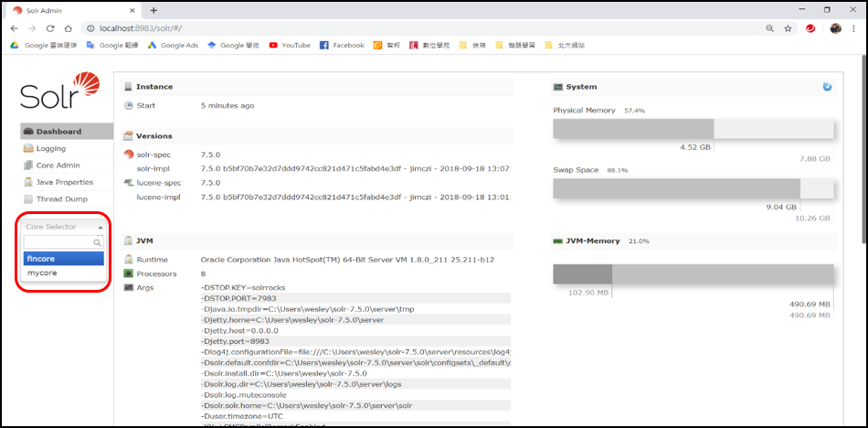Click the browser Forward arrow
Viewport: 868px width, 428px height.
(32, 29)
